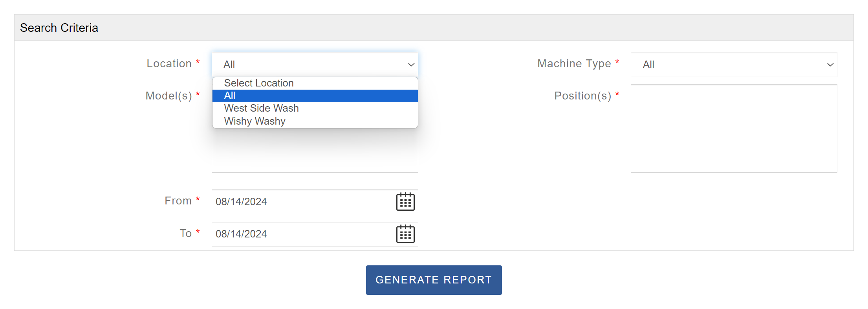Choose the 'Select Location' placeholder option
Screen dimensions: 868x309
(x=259, y=83)
